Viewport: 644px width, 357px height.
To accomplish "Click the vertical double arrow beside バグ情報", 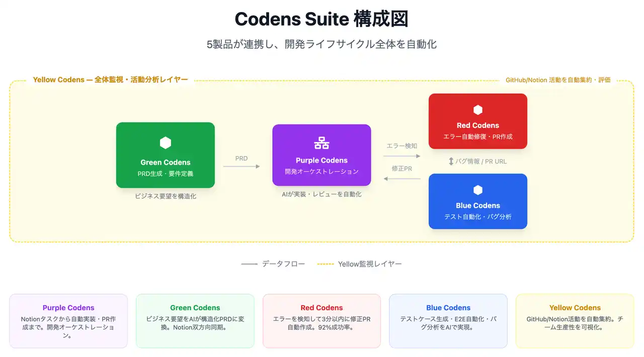I will click(451, 162).
